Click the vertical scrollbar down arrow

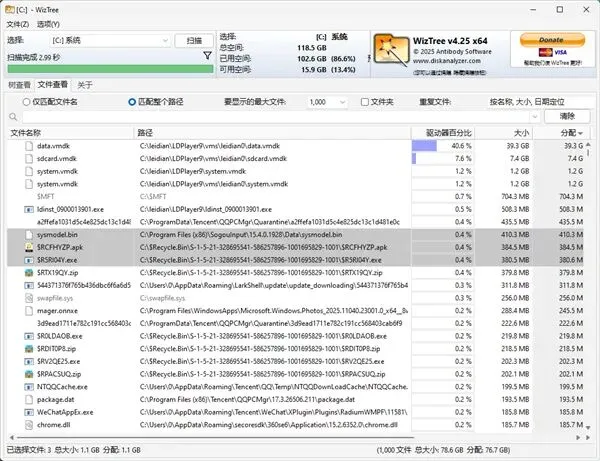[588, 428]
